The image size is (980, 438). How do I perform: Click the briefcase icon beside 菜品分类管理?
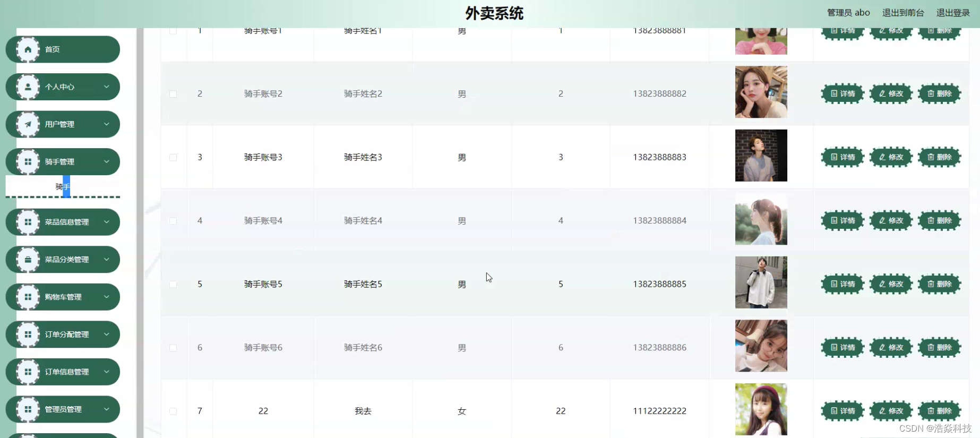pos(28,260)
